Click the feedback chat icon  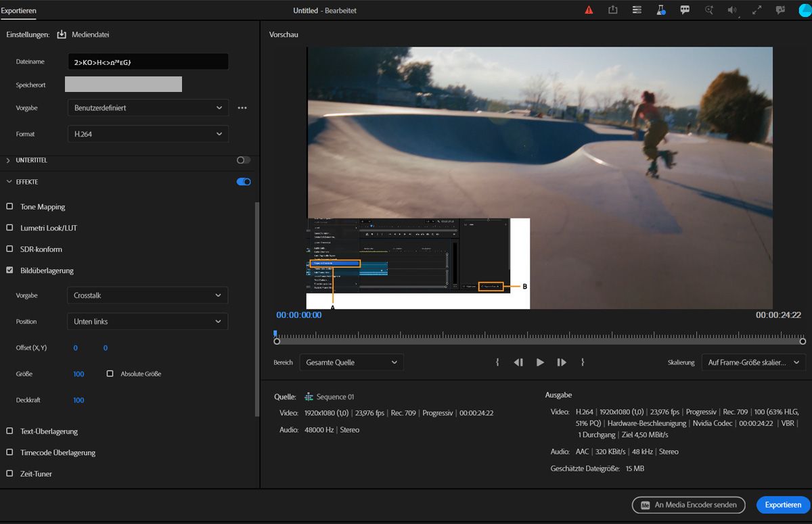(x=780, y=10)
